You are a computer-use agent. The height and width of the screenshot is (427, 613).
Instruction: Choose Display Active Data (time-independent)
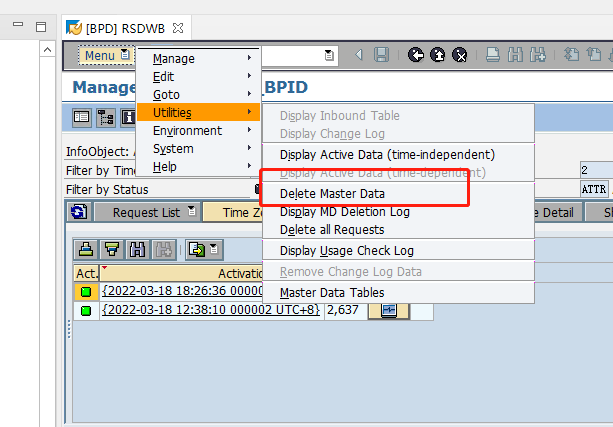[x=398, y=154]
